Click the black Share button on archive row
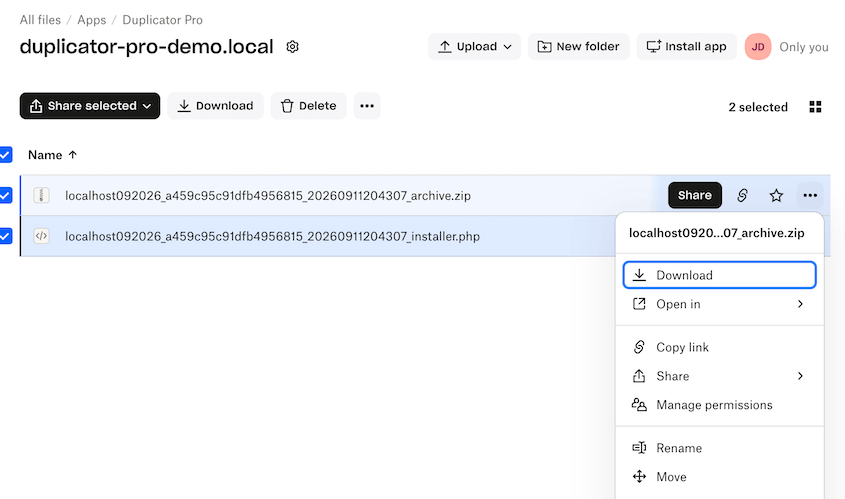The width and height of the screenshot is (845, 499). (695, 195)
